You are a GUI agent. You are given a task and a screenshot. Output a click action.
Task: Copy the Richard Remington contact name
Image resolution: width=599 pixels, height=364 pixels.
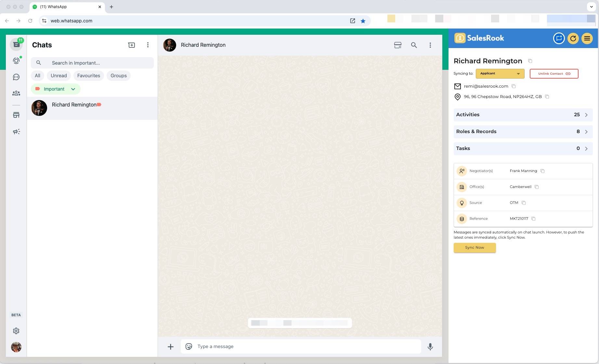(x=530, y=61)
